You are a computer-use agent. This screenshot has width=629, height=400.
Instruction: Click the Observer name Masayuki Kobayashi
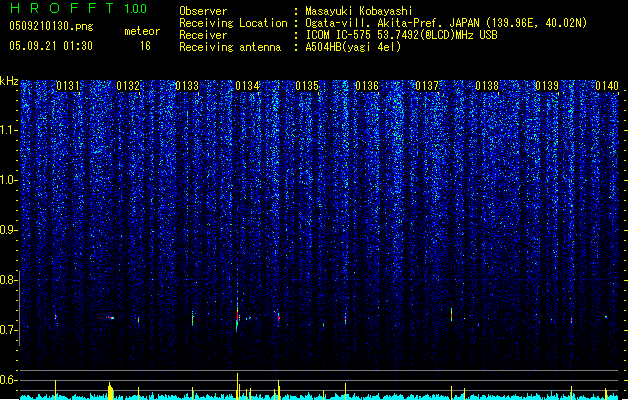click(x=359, y=11)
